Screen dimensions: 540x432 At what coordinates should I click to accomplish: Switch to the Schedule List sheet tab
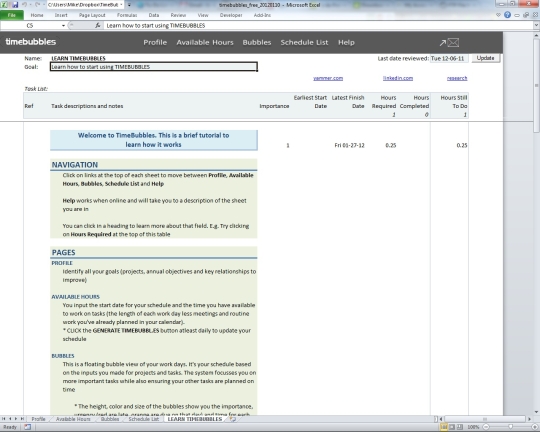tap(144, 419)
